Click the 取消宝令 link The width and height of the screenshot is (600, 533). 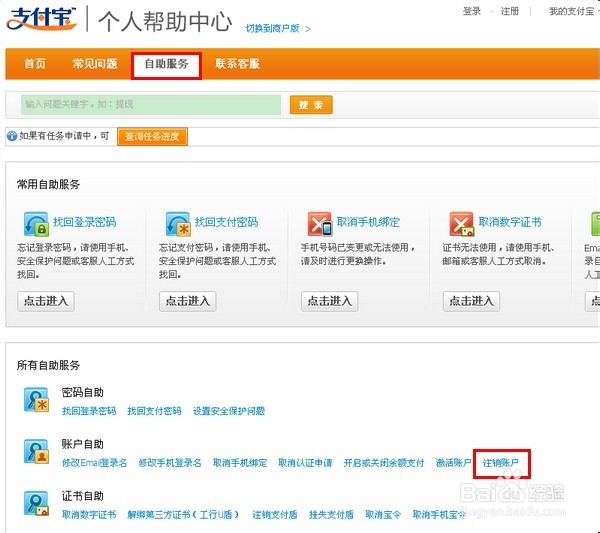383,515
